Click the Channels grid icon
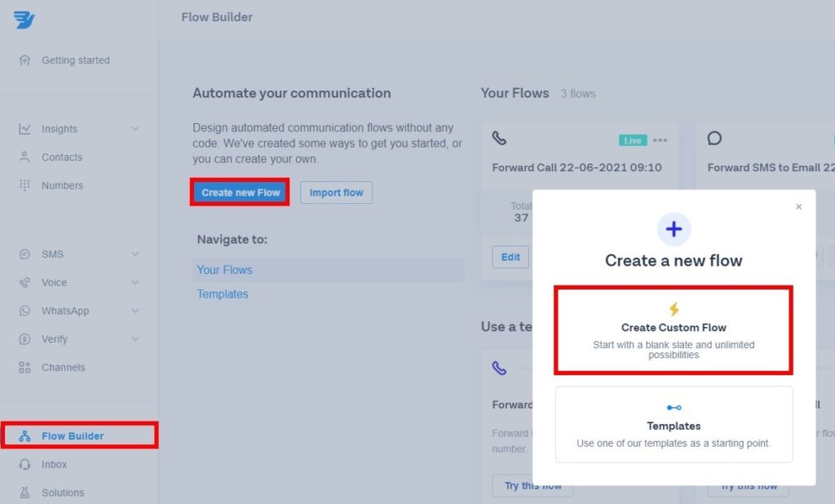 [24, 367]
